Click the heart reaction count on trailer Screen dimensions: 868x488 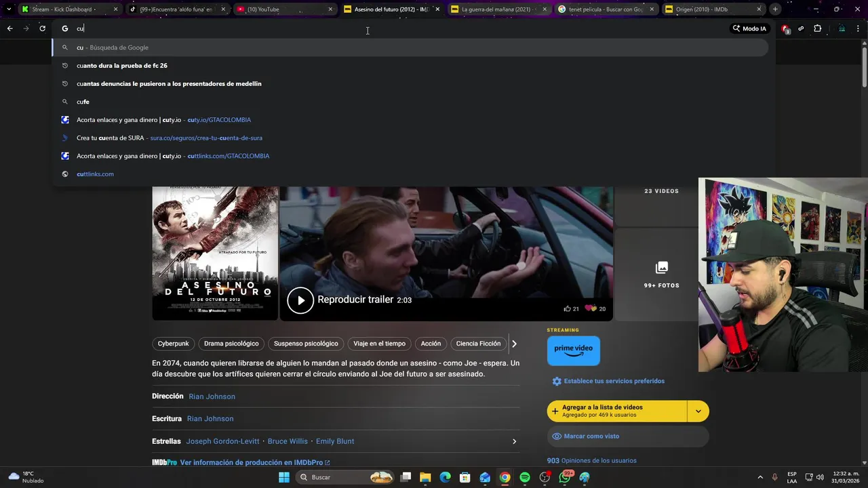(595, 308)
